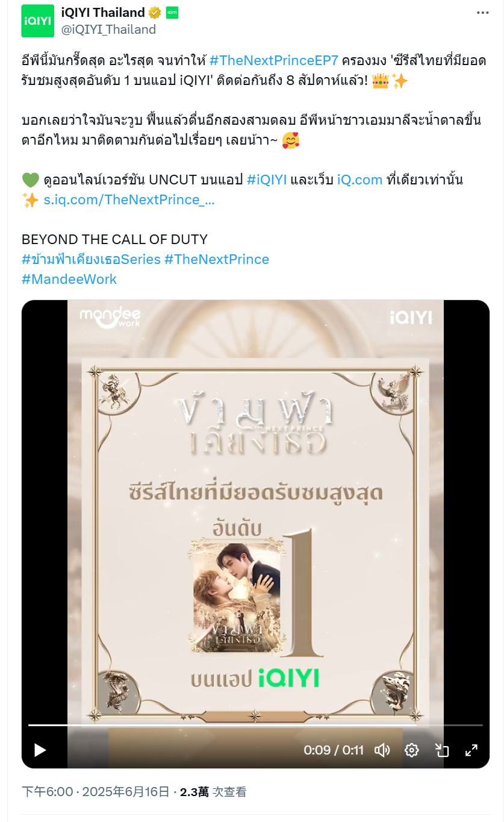504x822 pixels.
Task: Open the s.iq.com/TheNextPrince_ short link
Action: coord(129,199)
